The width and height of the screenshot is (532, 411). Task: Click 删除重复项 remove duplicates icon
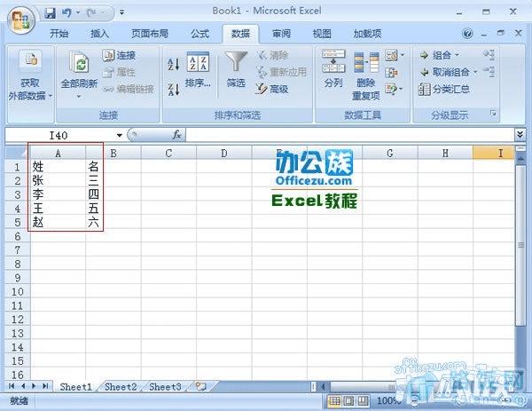tap(365, 75)
